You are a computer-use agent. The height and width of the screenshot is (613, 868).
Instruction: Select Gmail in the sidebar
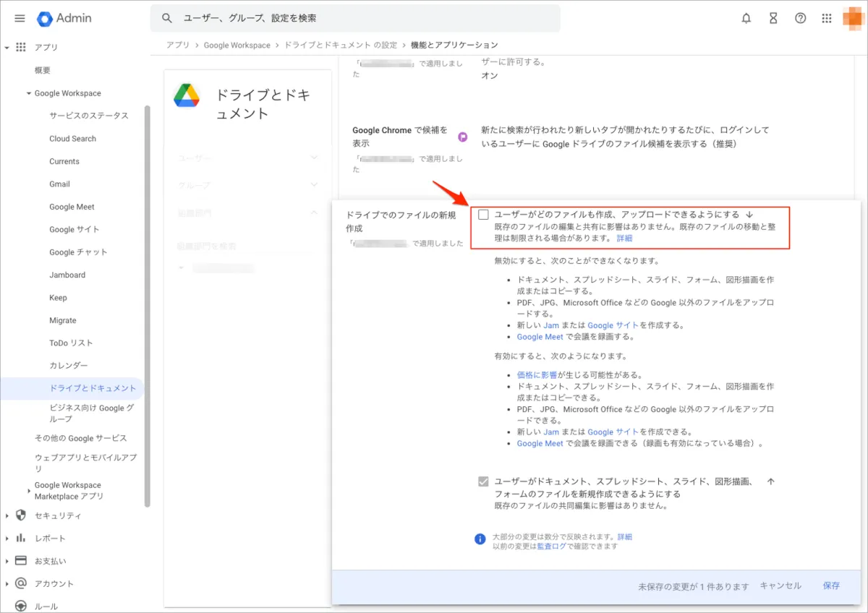point(59,184)
